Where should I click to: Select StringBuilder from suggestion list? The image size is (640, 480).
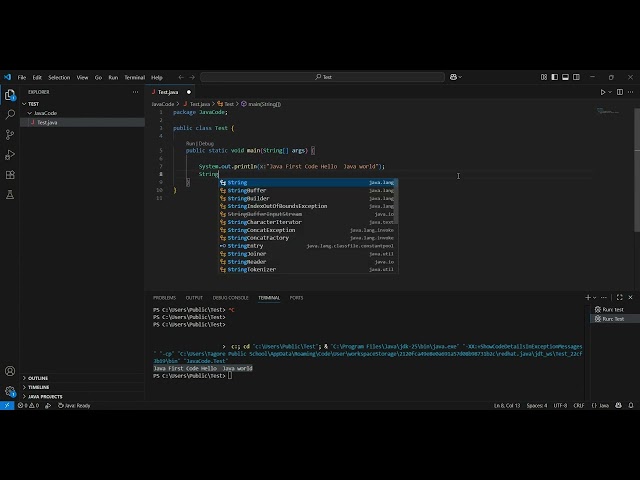(308, 198)
